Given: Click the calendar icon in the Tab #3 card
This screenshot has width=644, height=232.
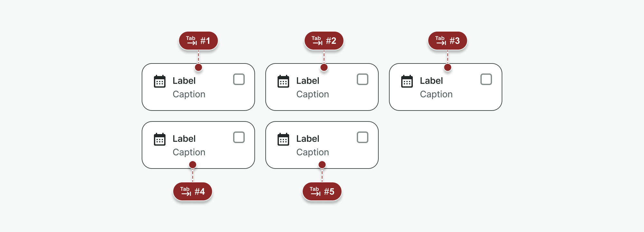Looking at the screenshot, I should (407, 82).
